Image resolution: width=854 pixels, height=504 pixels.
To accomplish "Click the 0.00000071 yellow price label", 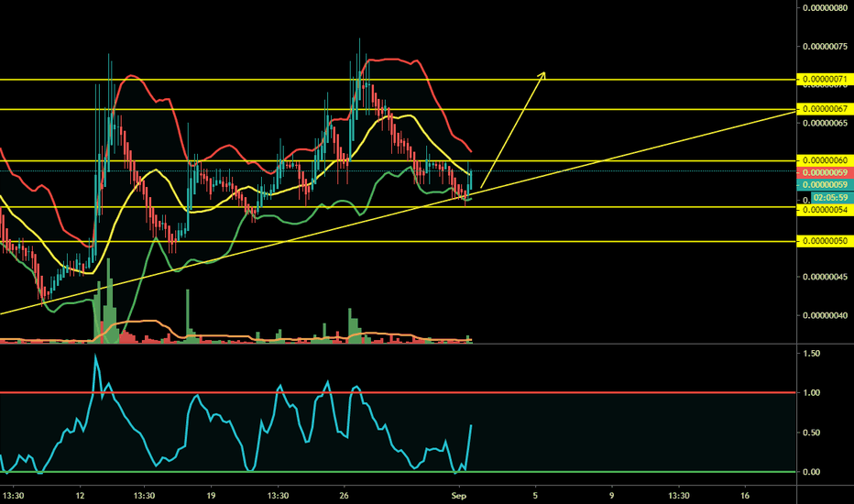I will [825, 79].
